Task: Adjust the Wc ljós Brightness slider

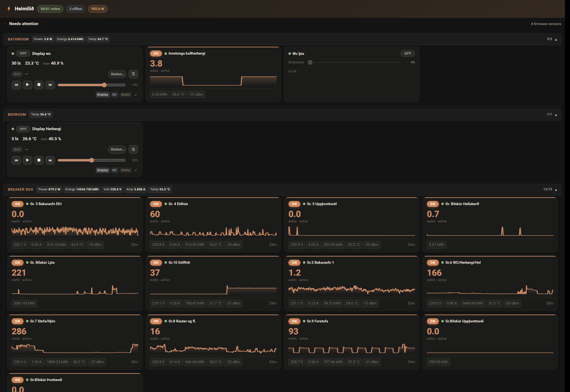Action: coord(354,62)
